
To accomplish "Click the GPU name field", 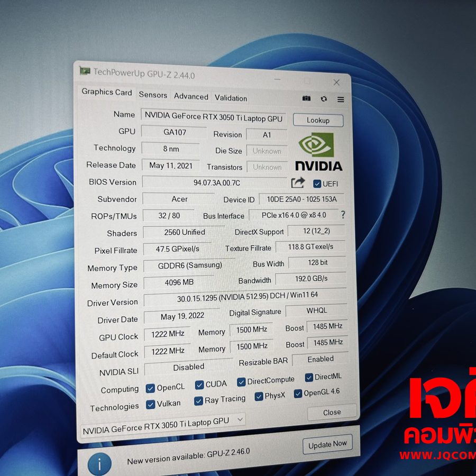I will (x=213, y=117).
